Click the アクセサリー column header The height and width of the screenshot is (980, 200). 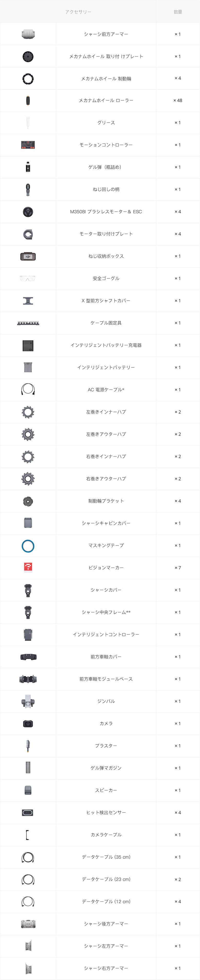[x=78, y=12]
